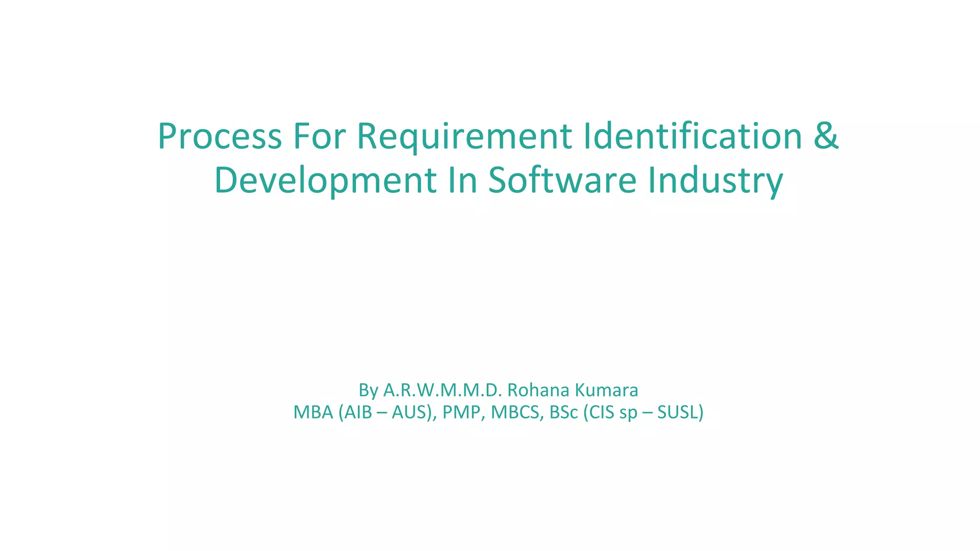This screenshot has height=551, width=980.
Task: Click the word 'By' in the author line
Action: coord(368,391)
